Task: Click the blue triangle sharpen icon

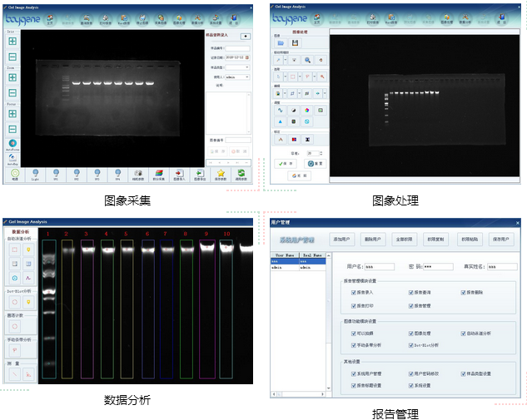Action: [280, 121]
